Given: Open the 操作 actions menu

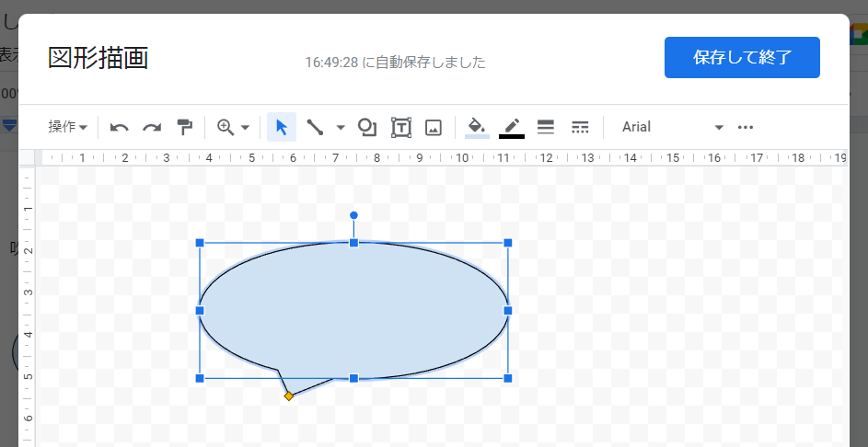Looking at the screenshot, I should 67,127.
